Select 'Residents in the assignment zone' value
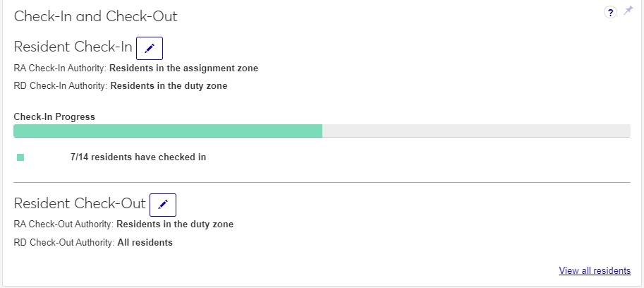Image resolution: width=644 pixels, height=288 pixels. (x=183, y=68)
